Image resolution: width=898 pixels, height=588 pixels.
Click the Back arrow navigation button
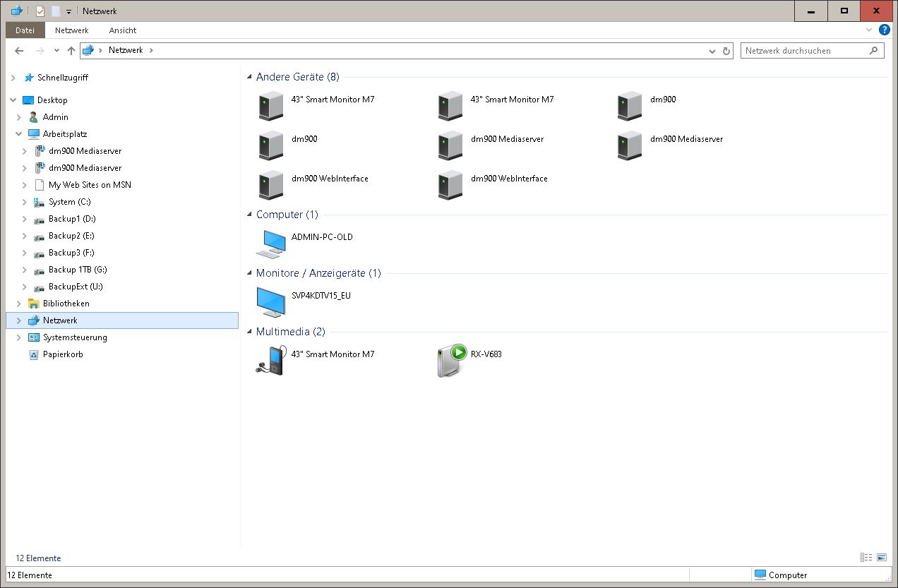(x=19, y=51)
